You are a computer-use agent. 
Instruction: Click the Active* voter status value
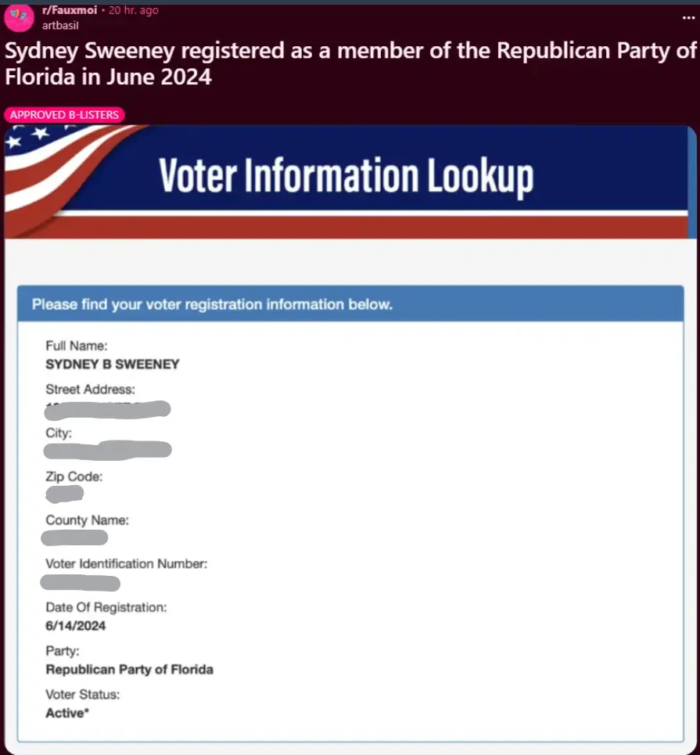pos(65,713)
